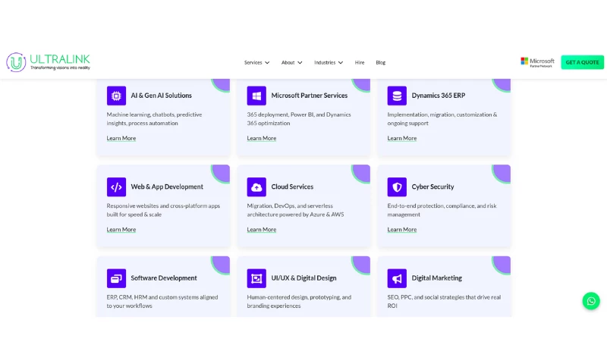Expand the Services dropdown menu
Screen dimensions: 607x364
tap(256, 62)
